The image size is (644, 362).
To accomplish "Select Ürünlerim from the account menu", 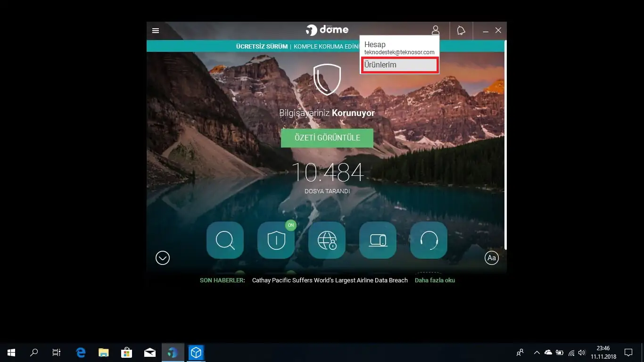I will coord(400,65).
